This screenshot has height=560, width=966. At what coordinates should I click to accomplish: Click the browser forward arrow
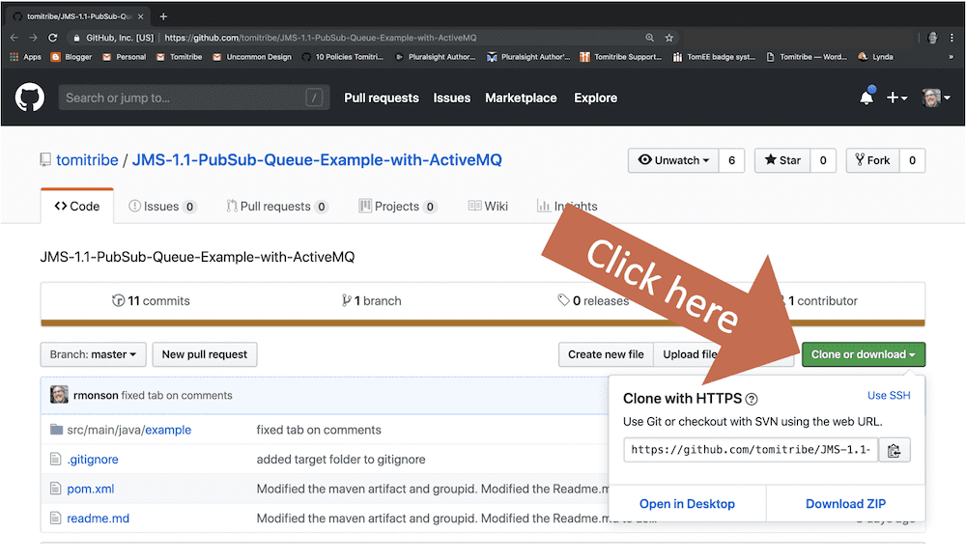click(x=33, y=38)
